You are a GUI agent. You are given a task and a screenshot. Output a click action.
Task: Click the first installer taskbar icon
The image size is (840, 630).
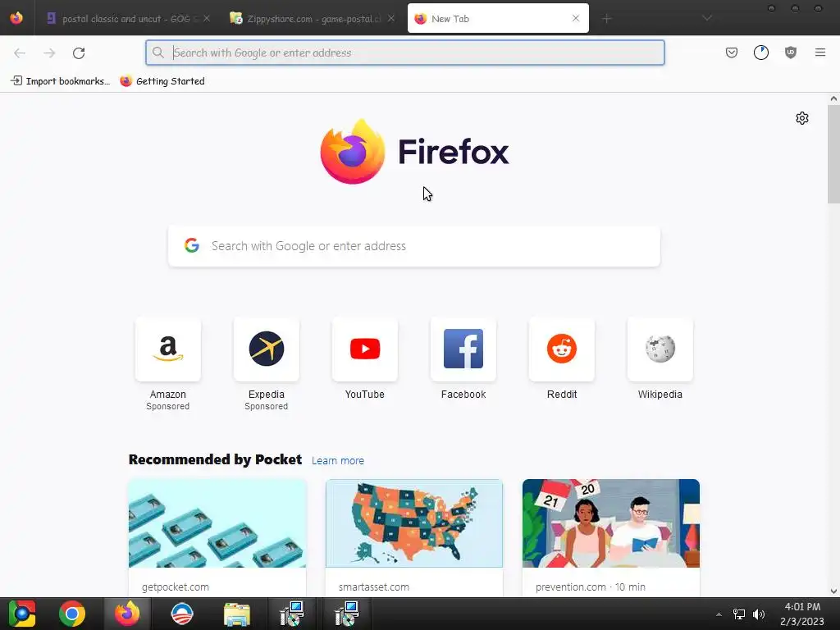(x=292, y=614)
